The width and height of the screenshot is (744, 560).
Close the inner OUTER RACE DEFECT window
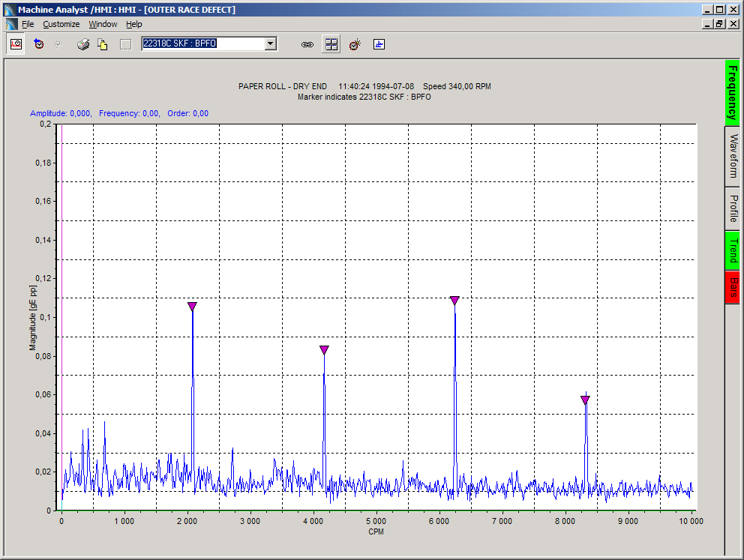coord(733,24)
